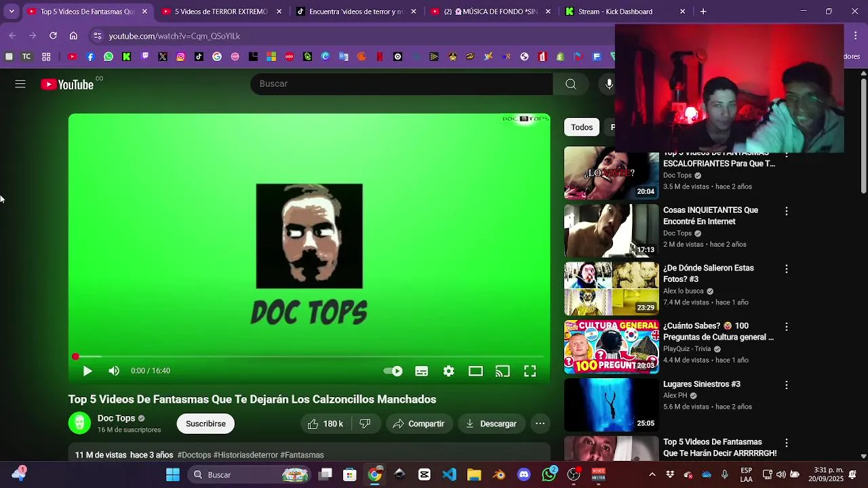Open options menu for ¿Cuánto Sabes? video
This screenshot has width=868, height=488.
click(787, 327)
